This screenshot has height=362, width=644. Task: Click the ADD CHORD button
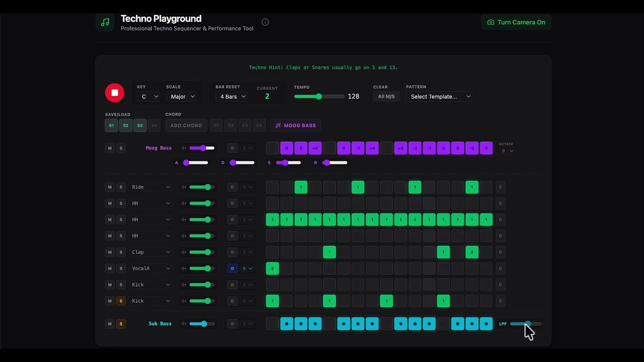(x=186, y=125)
